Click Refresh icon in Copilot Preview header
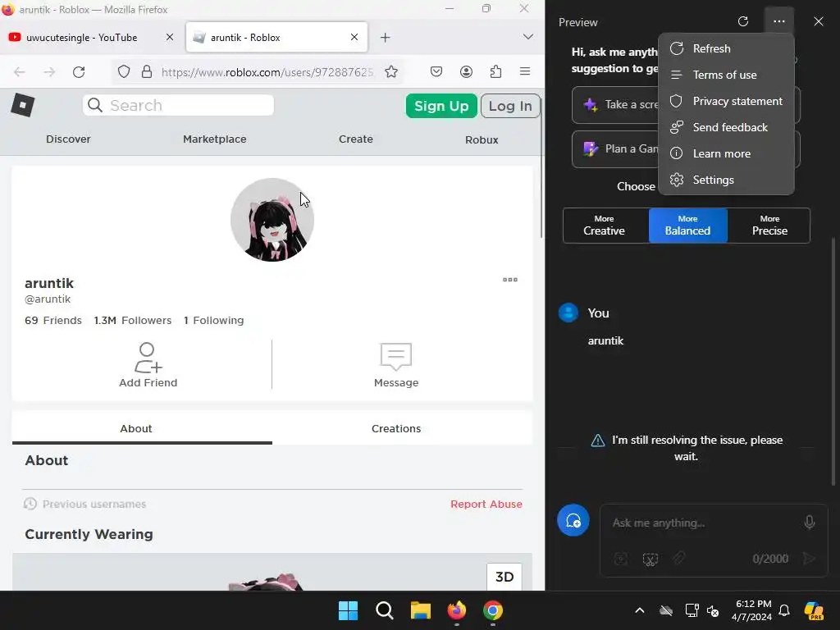This screenshot has height=630, width=840. (743, 21)
